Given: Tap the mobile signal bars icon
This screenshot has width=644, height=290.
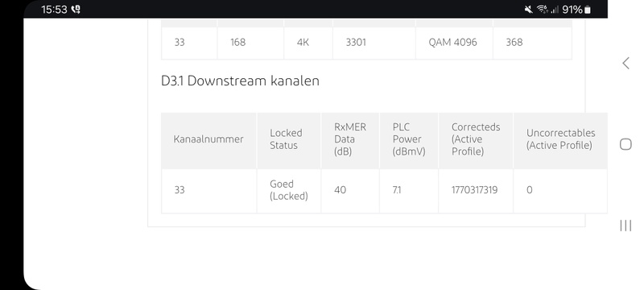Looking at the screenshot, I should coord(555,10).
